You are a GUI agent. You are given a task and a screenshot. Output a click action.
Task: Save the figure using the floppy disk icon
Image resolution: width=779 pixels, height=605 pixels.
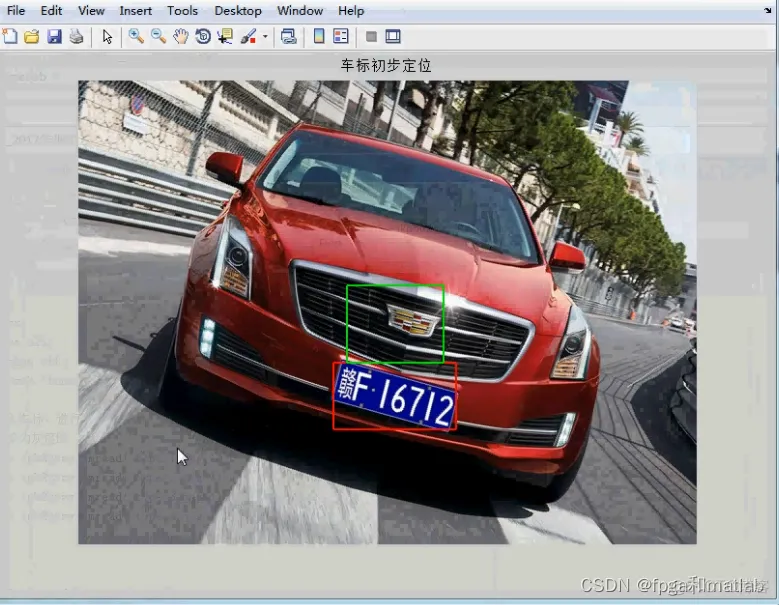coord(54,36)
